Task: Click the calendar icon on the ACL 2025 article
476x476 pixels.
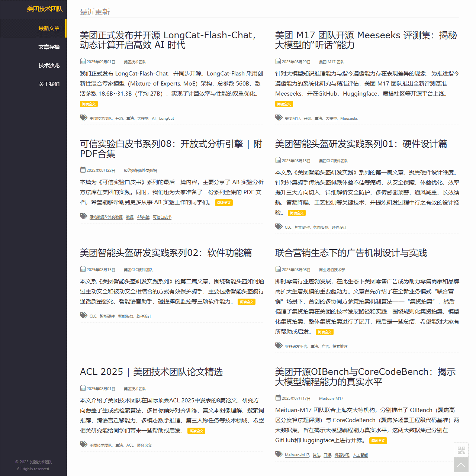Action: (83, 388)
